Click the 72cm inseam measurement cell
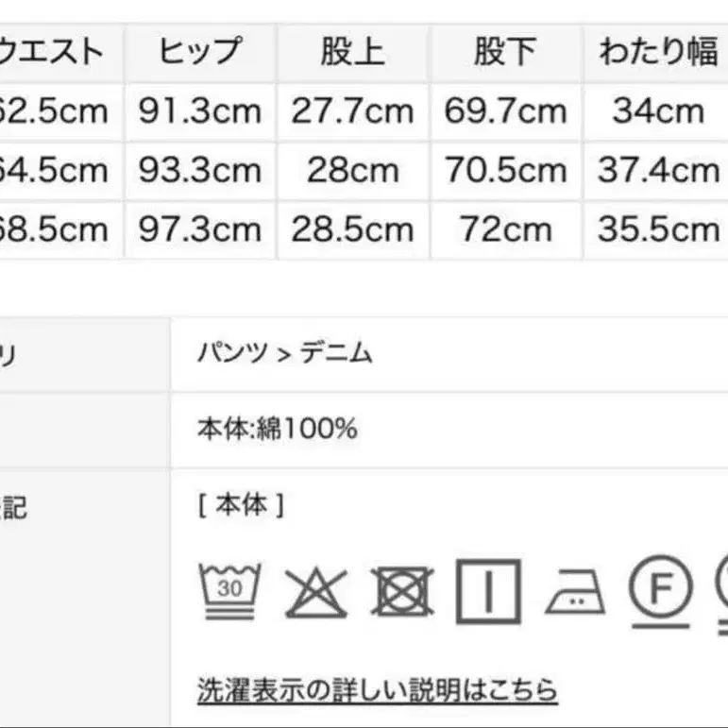728x728 pixels. pyautogui.click(x=505, y=229)
